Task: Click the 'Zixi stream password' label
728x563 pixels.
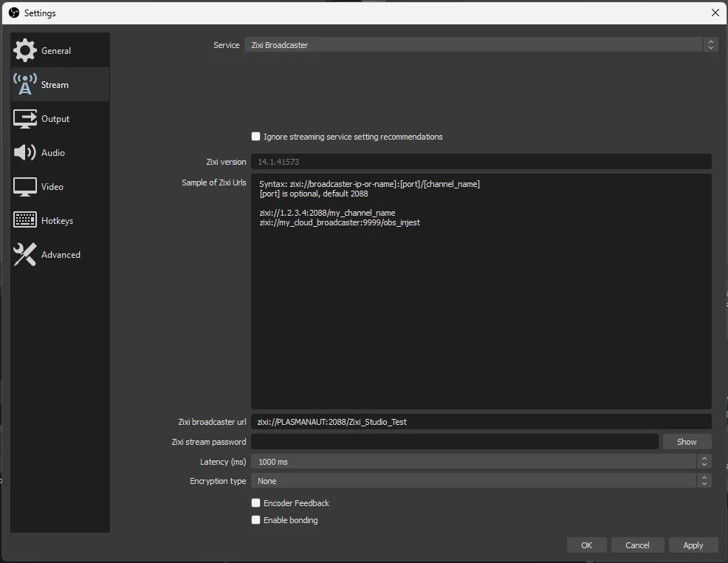Action: 209,442
